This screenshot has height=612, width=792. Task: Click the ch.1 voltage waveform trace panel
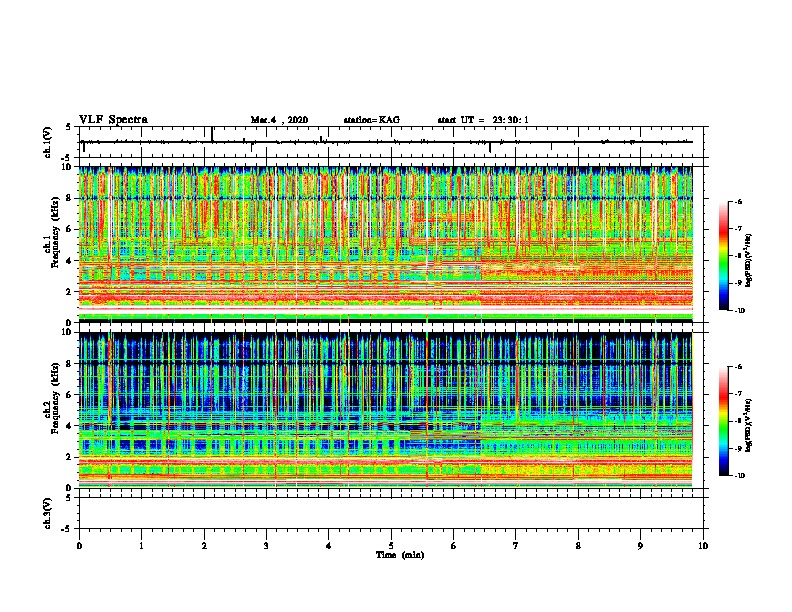391,142
